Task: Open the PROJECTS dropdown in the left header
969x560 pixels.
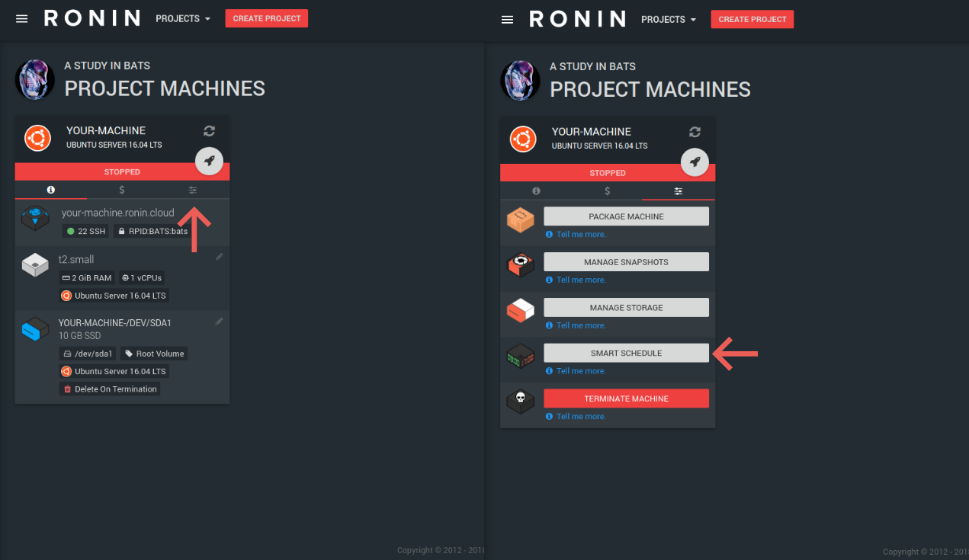Action: (181, 18)
